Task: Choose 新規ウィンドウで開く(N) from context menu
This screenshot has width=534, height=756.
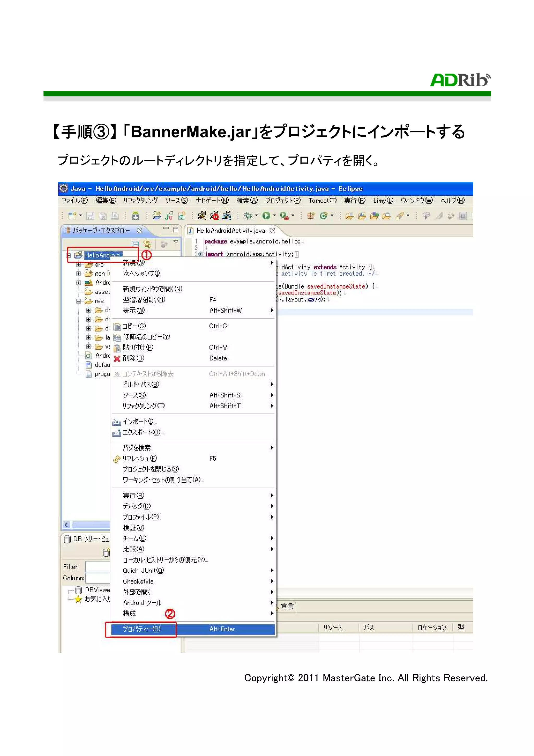Action: click(193, 289)
